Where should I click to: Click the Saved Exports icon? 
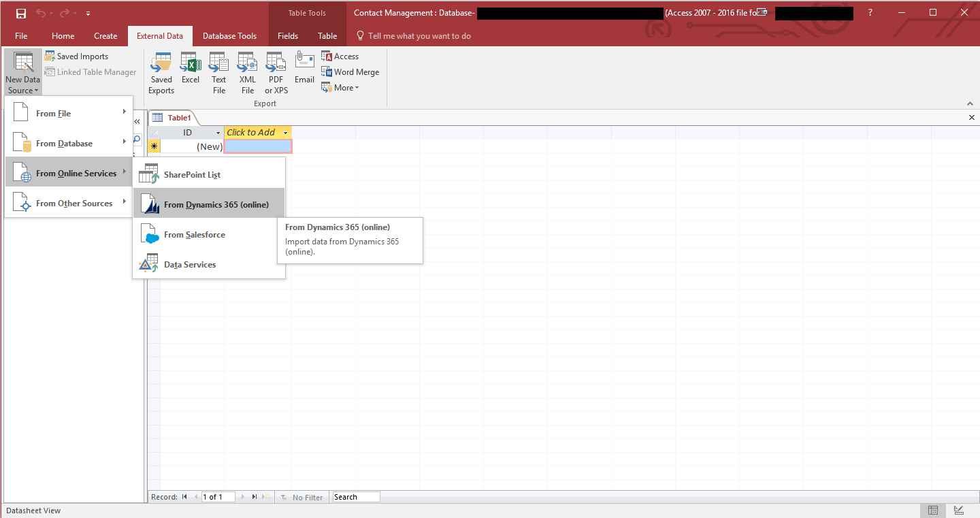click(161, 73)
